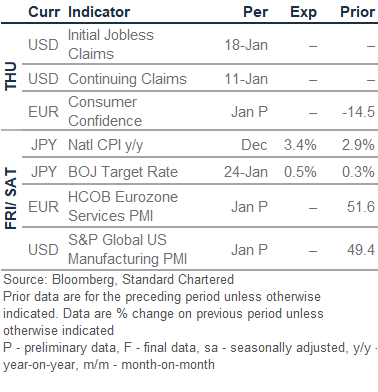Select the Initial Jobless Claims row
Viewport: 378px width, 392px height.
(200, 44)
